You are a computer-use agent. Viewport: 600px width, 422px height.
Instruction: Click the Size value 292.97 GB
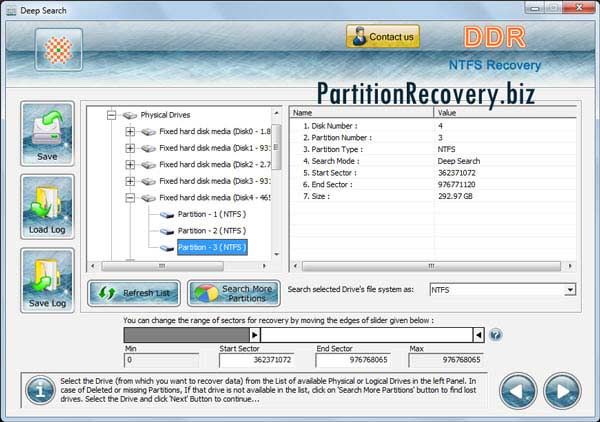pos(455,196)
